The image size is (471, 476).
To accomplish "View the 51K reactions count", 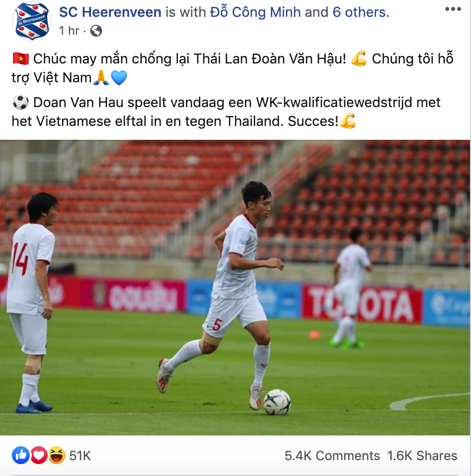I will (x=80, y=456).
